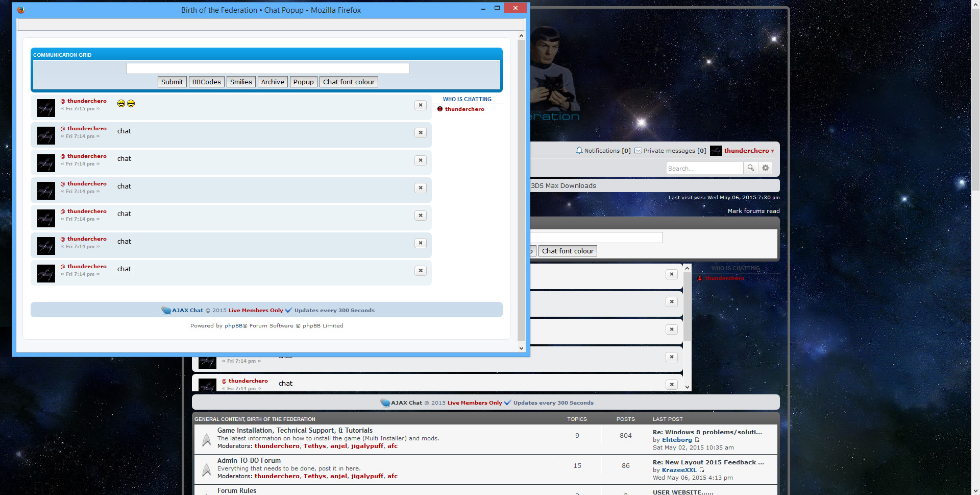The image size is (980, 495).
Task: Click Mark forums read
Action: pos(753,211)
